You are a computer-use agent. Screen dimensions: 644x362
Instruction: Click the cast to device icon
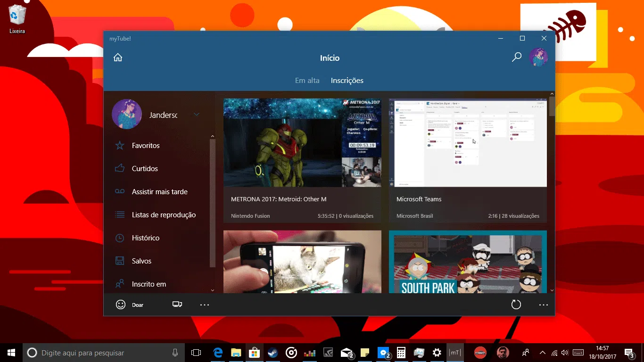tap(177, 304)
